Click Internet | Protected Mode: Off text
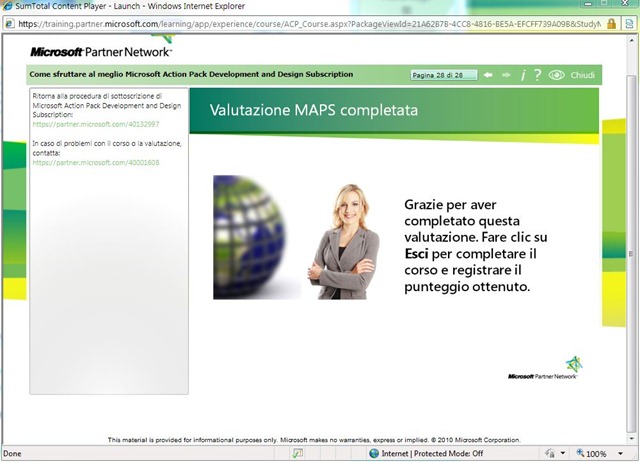640x462 pixels. coord(432,453)
